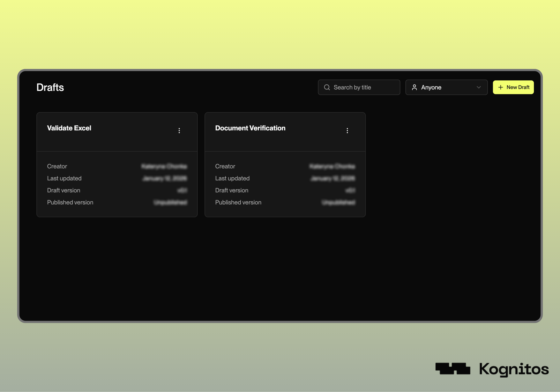Select the Document Verification card body
Viewport: 560px width, 392px height.
click(x=285, y=184)
